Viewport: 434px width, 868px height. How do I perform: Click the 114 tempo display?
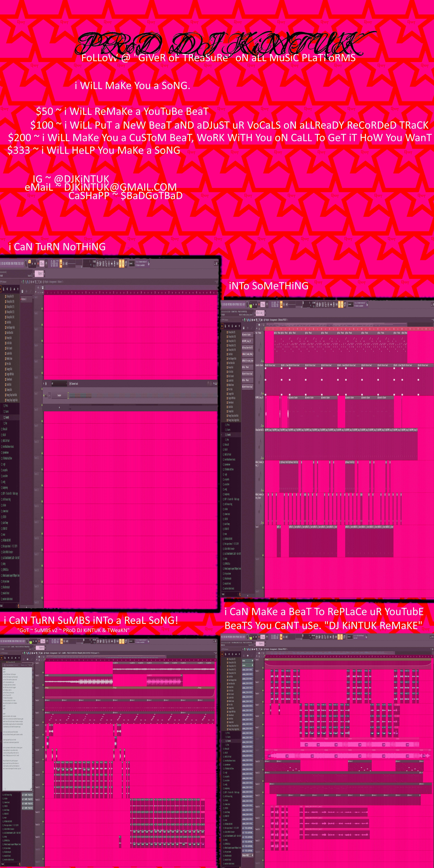click(x=263, y=304)
